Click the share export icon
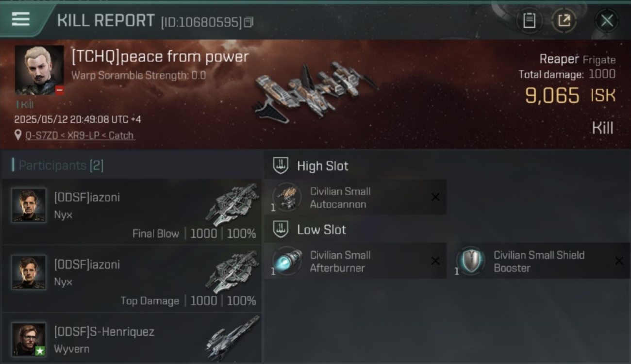631x364 pixels. click(x=564, y=20)
